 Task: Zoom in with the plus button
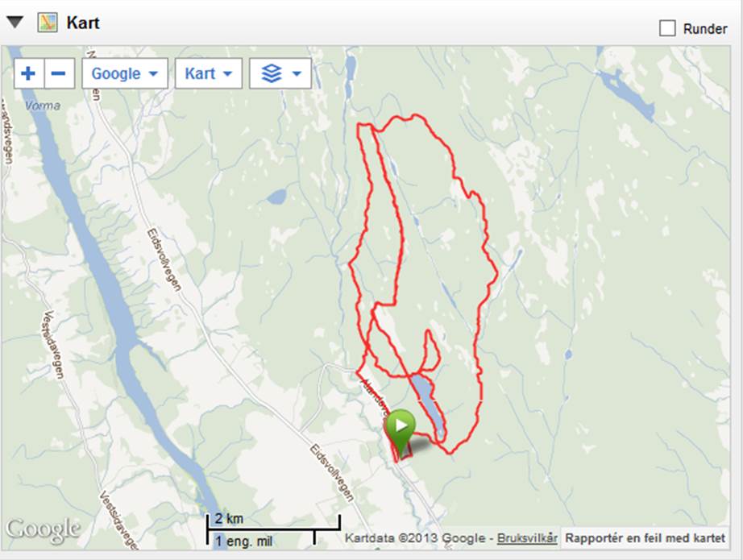[29, 73]
